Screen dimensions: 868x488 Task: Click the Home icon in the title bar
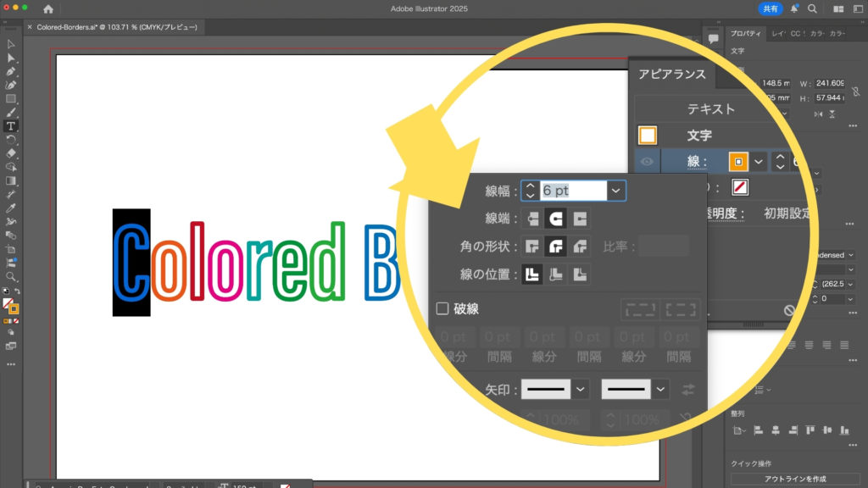[47, 8]
